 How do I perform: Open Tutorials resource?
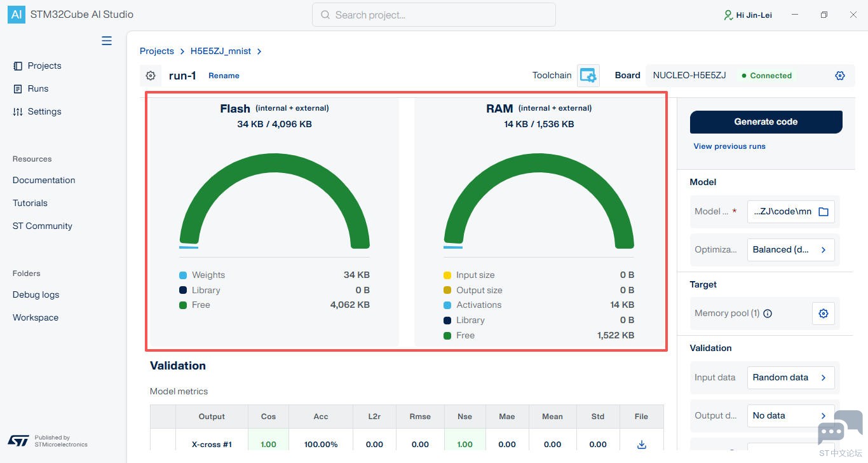pyautogui.click(x=30, y=203)
